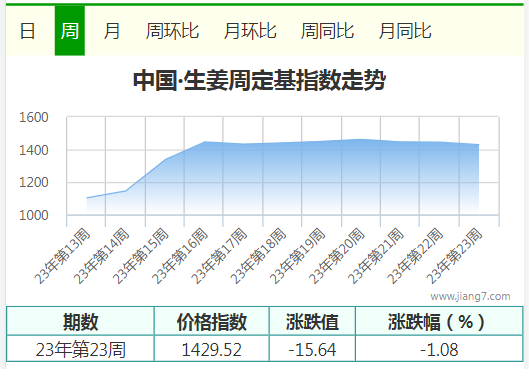Click the chart title 中国·生姜周定基指数走势

tap(259, 80)
